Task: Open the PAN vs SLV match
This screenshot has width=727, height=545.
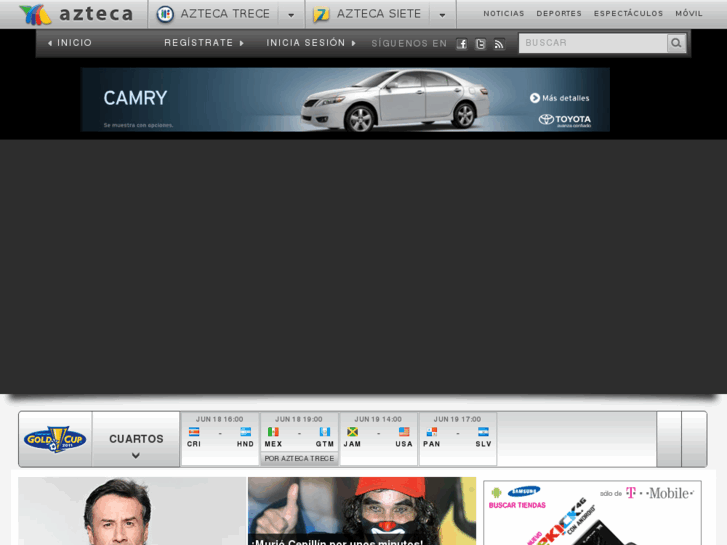Action: tap(458, 439)
